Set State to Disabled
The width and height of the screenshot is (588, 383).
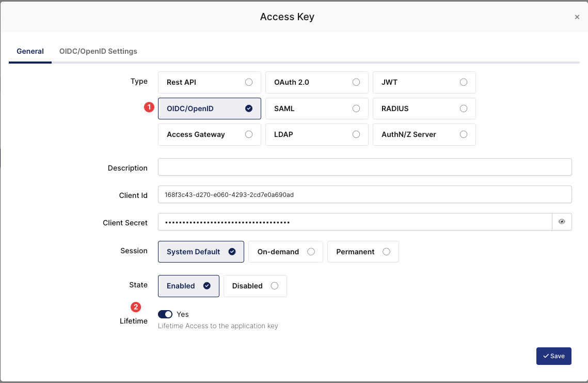click(x=255, y=286)
